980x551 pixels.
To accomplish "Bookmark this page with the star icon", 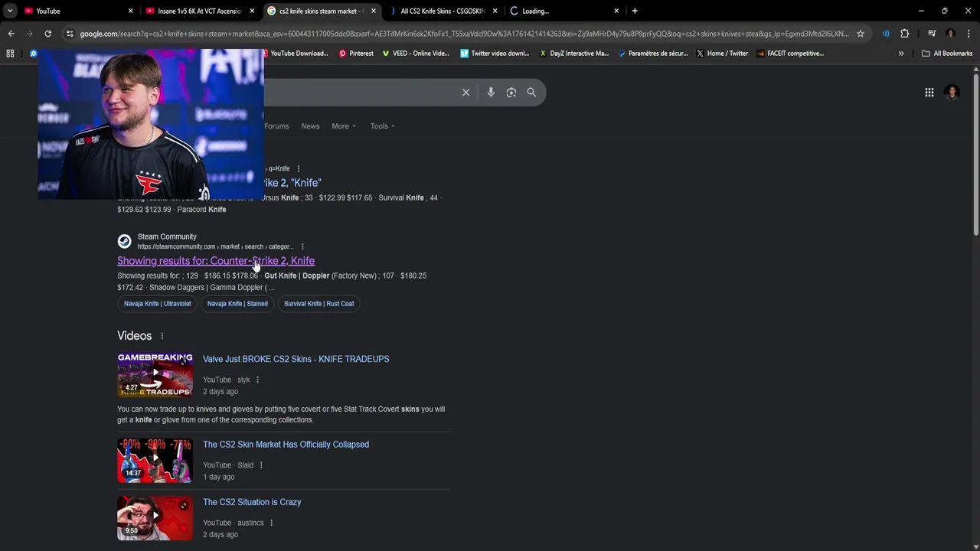I will pos(861,34).
